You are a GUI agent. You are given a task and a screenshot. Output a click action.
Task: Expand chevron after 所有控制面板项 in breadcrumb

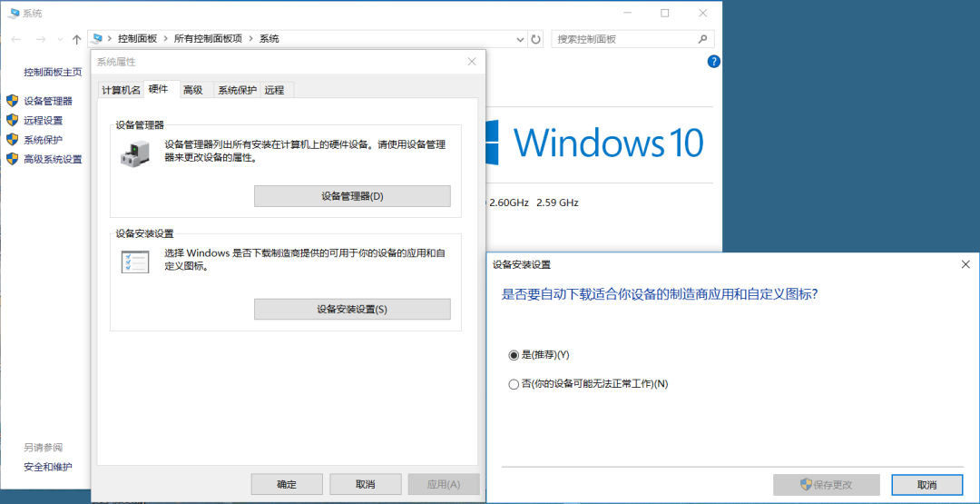coord(251,39)
